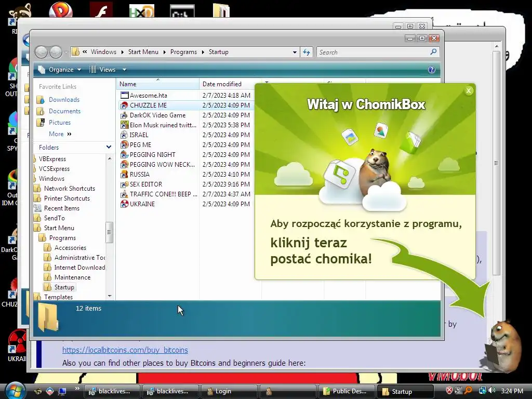Click the Explorer help question mark icon
This screenshot has height=399, width=532.
pos(431,70)
